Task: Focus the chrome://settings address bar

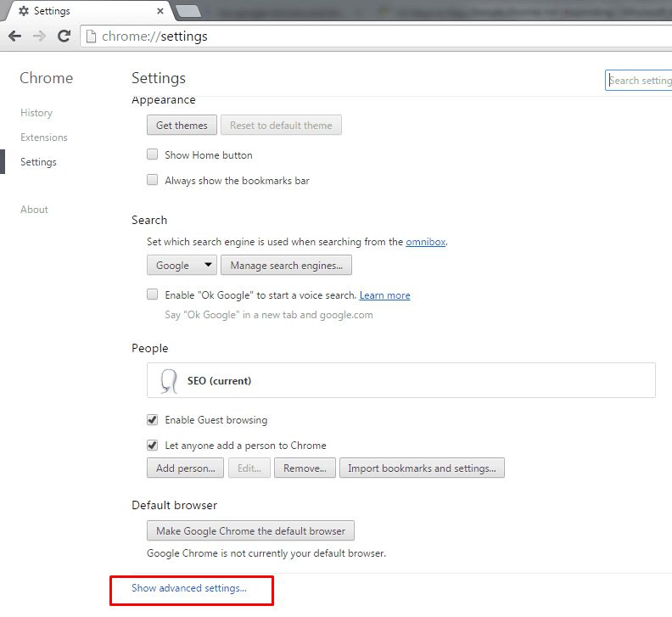Action: click(x=377, y=36)
